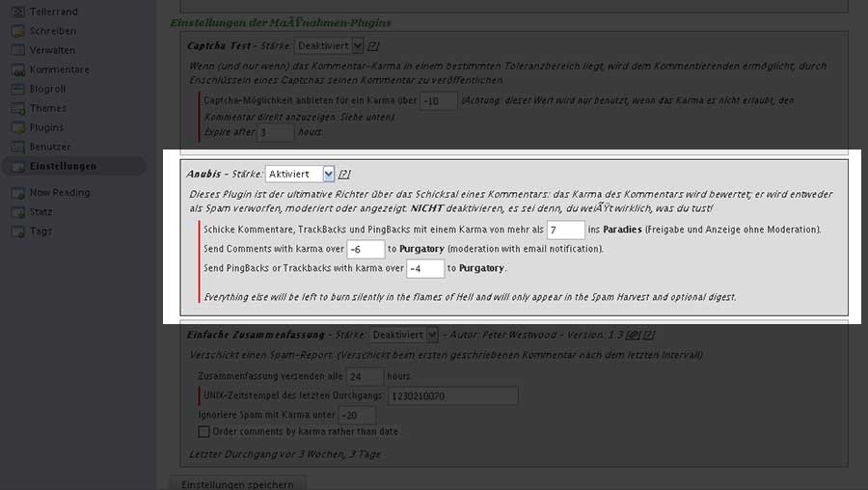
Task: Click the UNIX-Zeitstempel input field
Action: click(452, 396)
